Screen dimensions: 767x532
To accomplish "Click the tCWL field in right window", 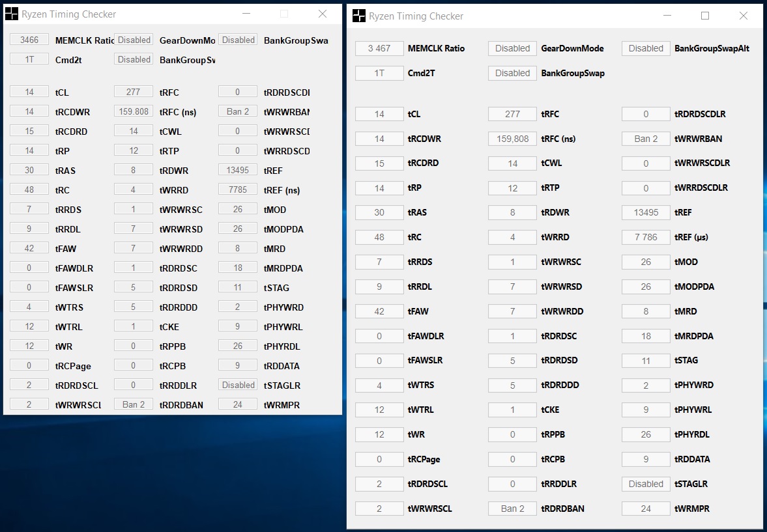I will (512, 163).
